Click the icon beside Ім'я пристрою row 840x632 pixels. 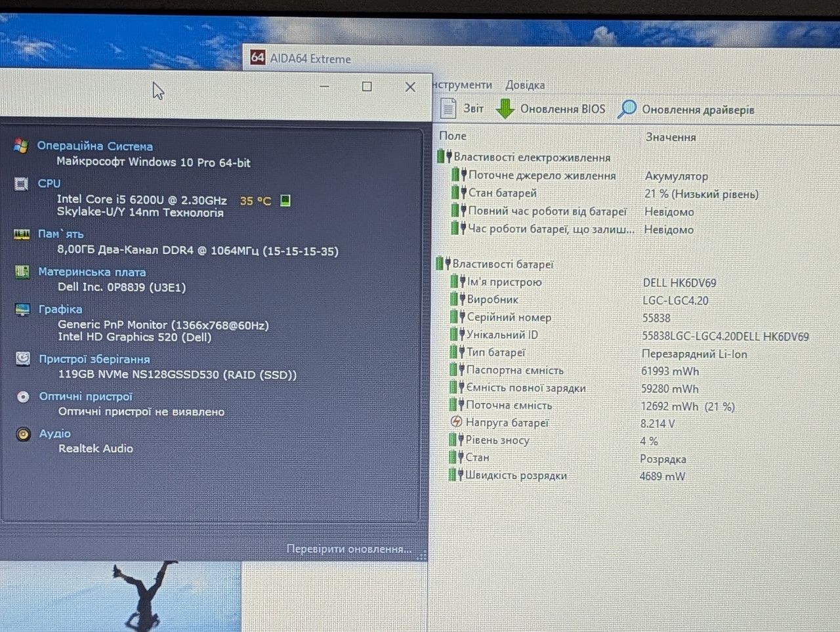pyautogui.click(x=457, y=282)
